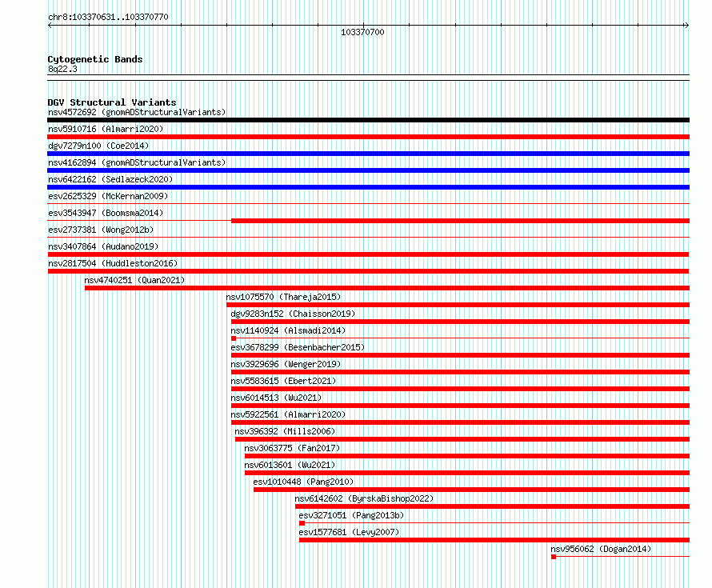The width and height of the screenshot is (712, 588).
Task: Open variant nsv6142602 (ByrskaBishop2022) label
Action: click(x=364, y=498)
